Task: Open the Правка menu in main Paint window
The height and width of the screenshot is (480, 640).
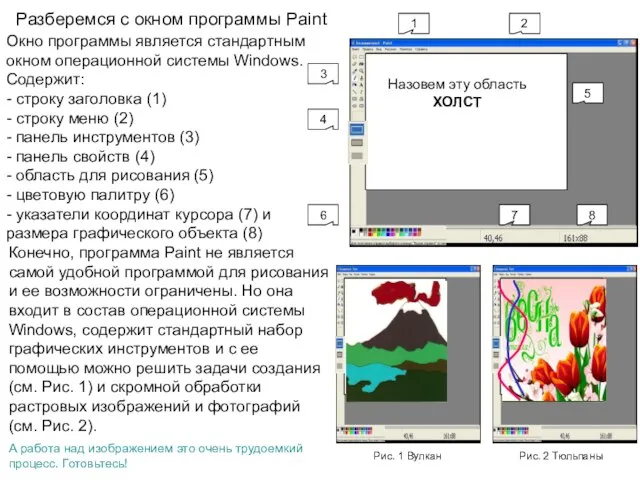Action: point(368,49)
